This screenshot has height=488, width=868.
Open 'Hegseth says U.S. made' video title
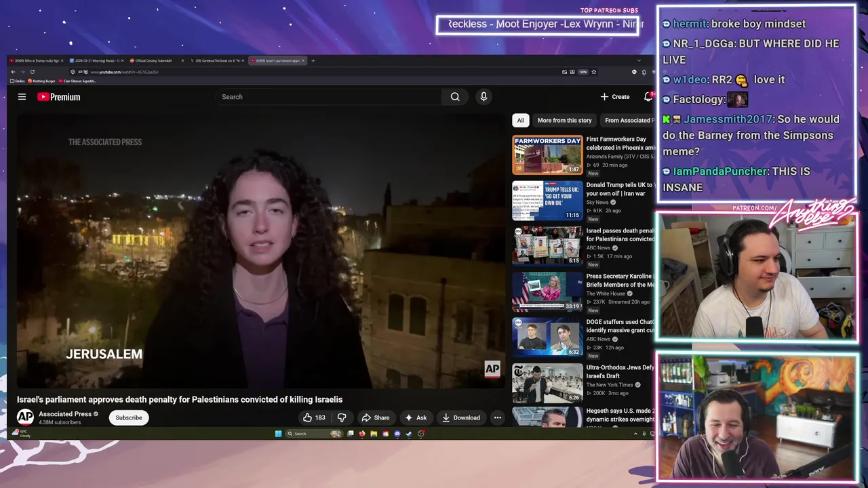click(x=620, y=415)
